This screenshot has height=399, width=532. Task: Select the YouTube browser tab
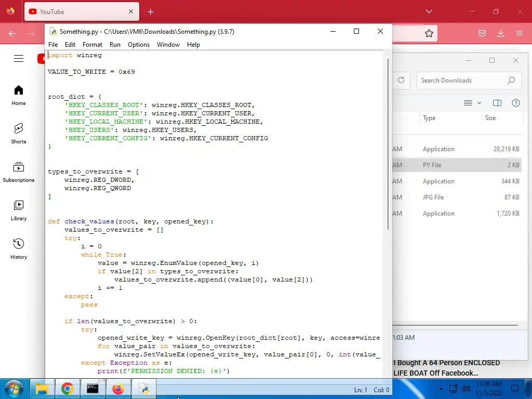point(82,12)
